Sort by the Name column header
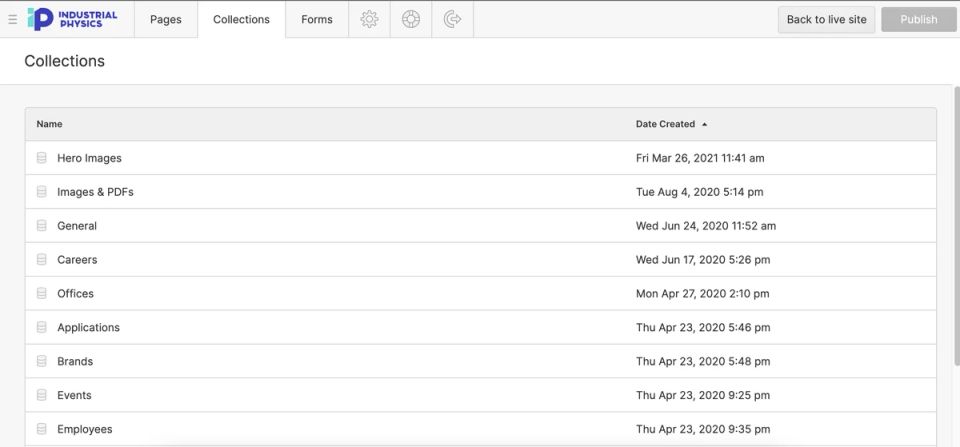The height and width of the screenshot is (447, 960). pos(50,124)
